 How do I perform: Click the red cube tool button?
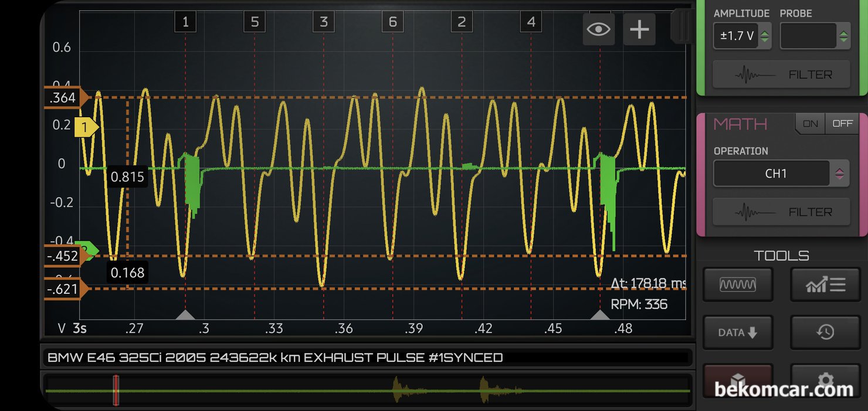[738, 381]
